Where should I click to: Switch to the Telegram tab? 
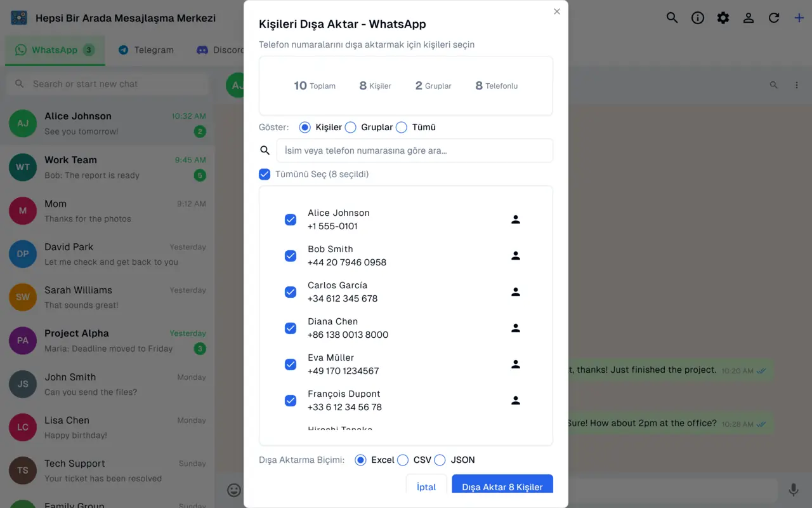146,50
